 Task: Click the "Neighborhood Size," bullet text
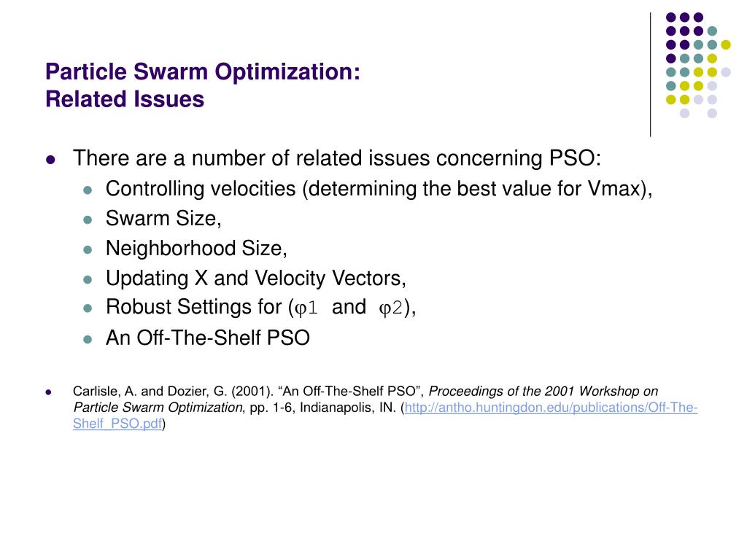[196, 249]
